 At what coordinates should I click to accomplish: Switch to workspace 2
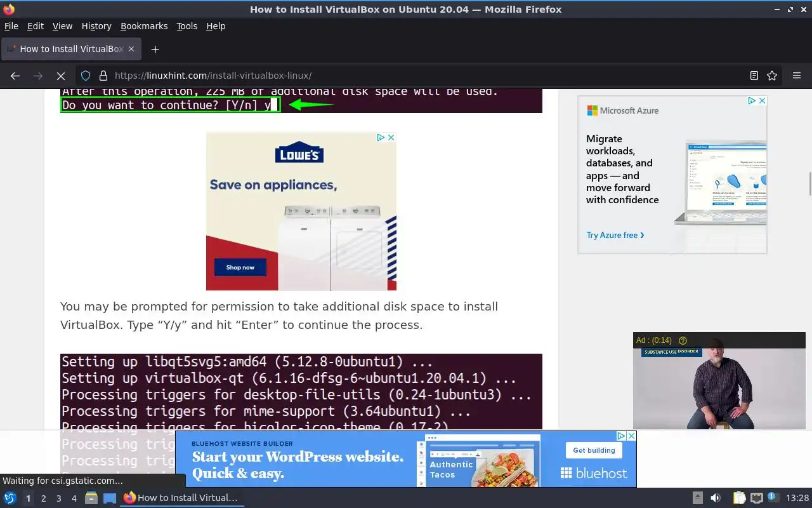click(44, 498)
